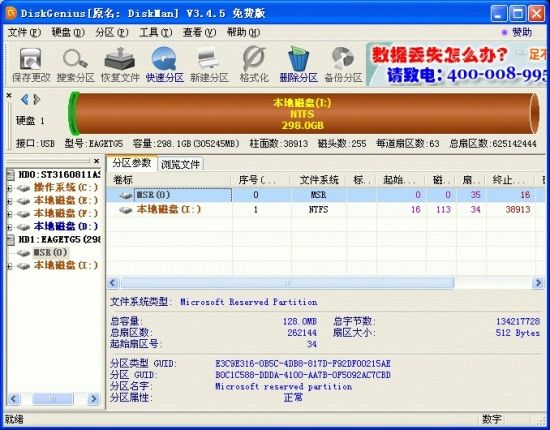Click the DiskGenius title bar app icon
Screen dimensions: 550x430
point(11,13)
